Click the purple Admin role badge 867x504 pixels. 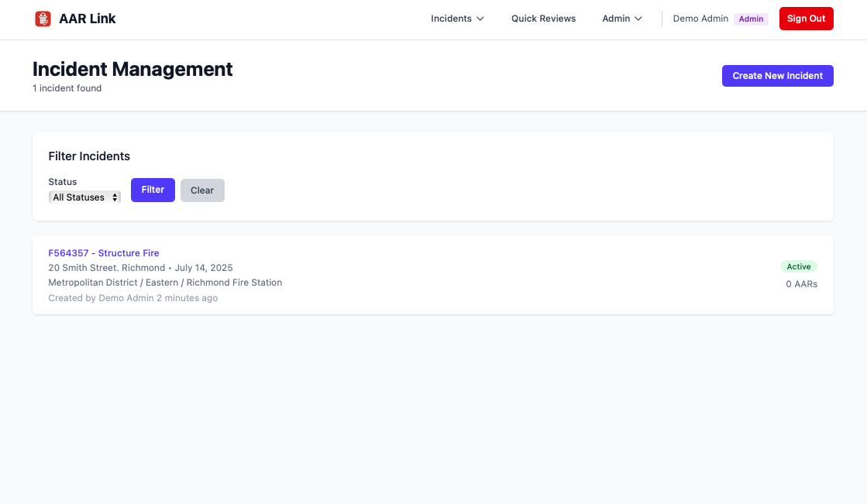click(x=751, y=19)
